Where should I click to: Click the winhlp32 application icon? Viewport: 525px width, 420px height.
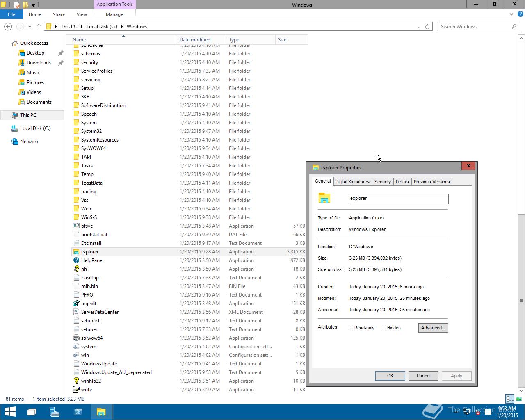coord(76,381)
